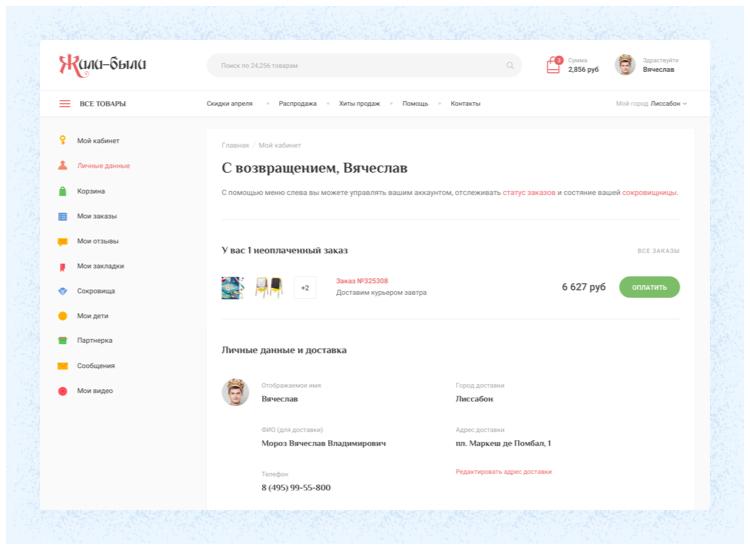Click the envelope icon for Сообщения

pos(62,366)
